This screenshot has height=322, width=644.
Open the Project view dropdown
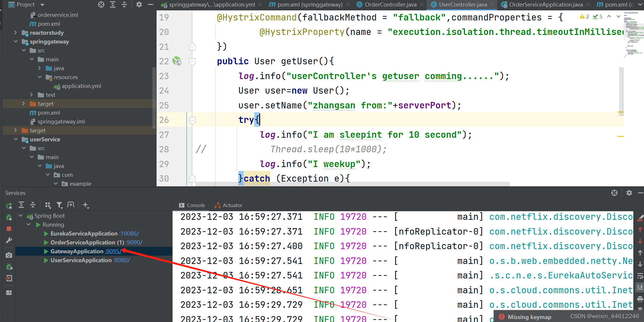42,5
